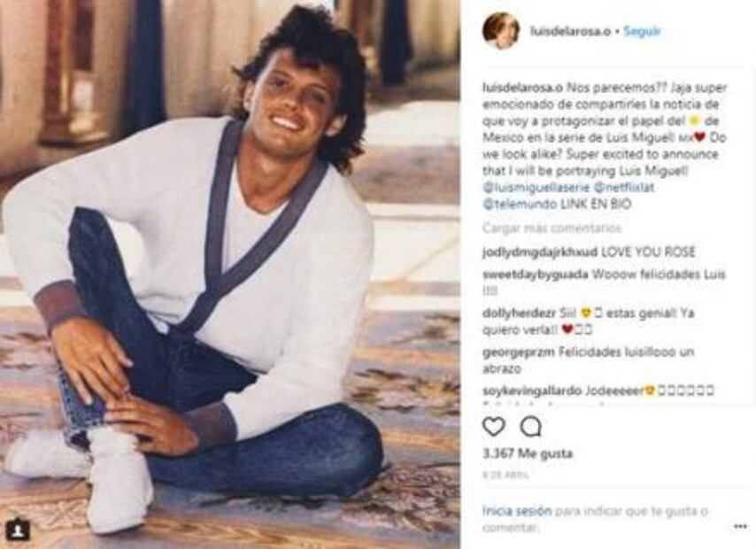Open the comment bubble icon
The height and width of the screenshot is (549, 756).
point(531,427)
